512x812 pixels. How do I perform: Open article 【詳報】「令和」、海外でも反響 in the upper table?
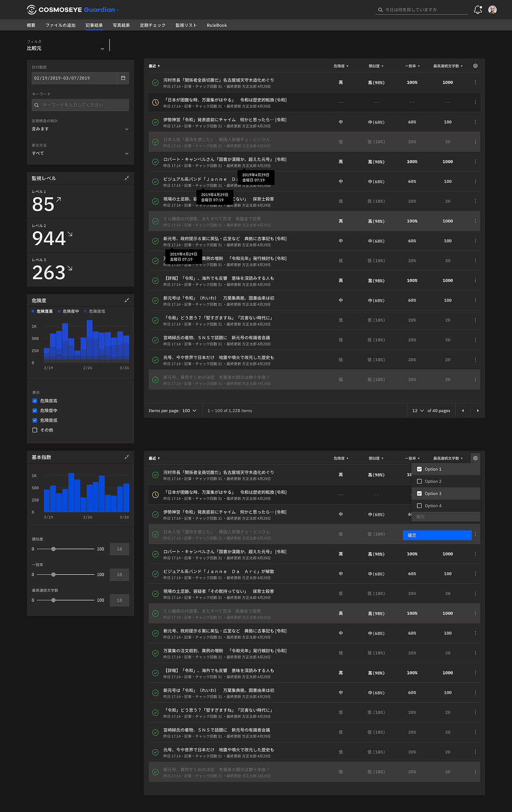pos(219,278)
